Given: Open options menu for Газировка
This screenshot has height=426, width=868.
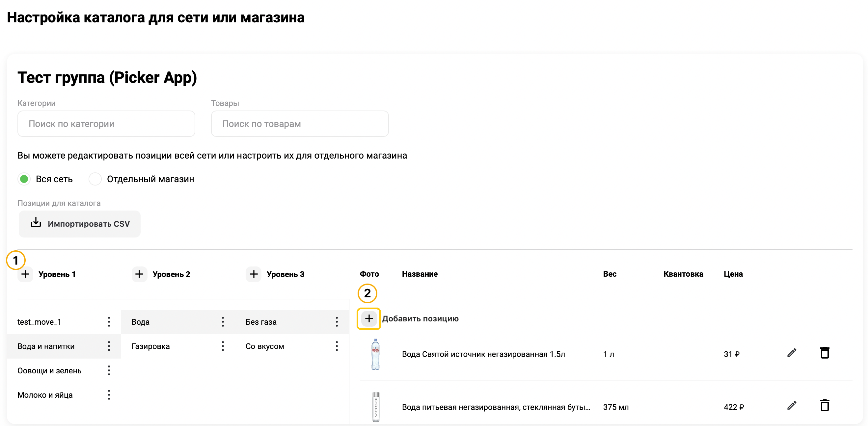Looking at the screenshot, I should (x=223, y=346).
